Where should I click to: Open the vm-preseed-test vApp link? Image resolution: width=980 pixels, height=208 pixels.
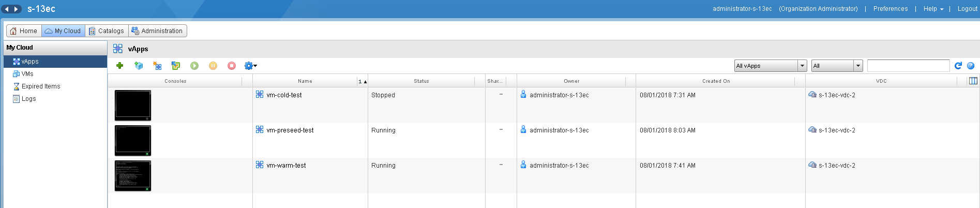coord(290,130)
